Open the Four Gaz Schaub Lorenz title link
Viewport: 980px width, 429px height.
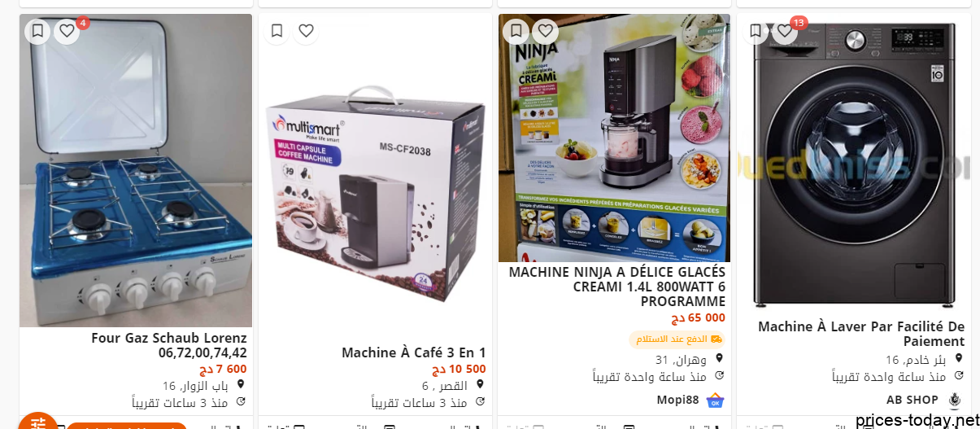coord(169,345)
